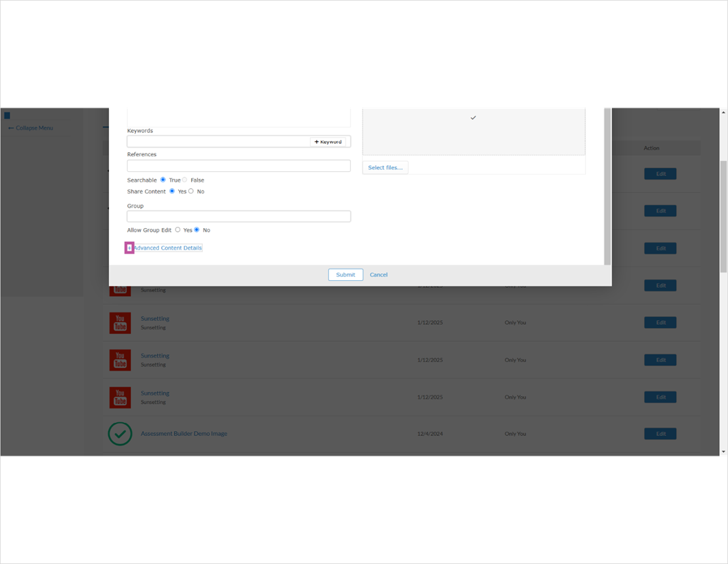Edit the Assessment Builder Demo Image entry
This screenshot has width=728, height=564.
[659, 433]
